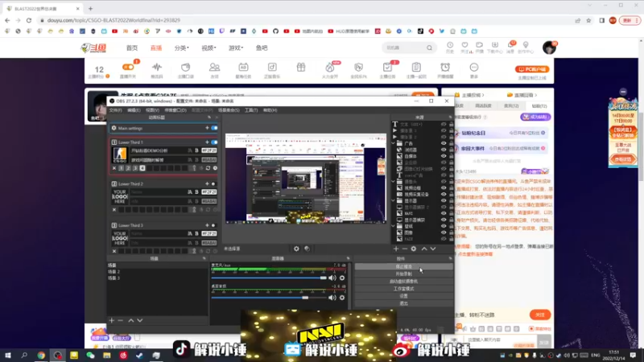Toggle visibility of 浏览器 source
Screen dimensions: 644x362
444,150
